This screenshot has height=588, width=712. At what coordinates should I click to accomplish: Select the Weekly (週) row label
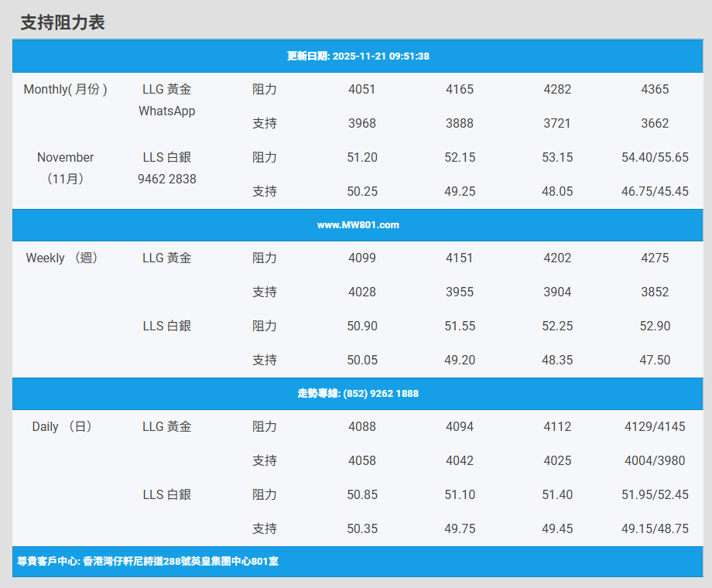(63, 258)
